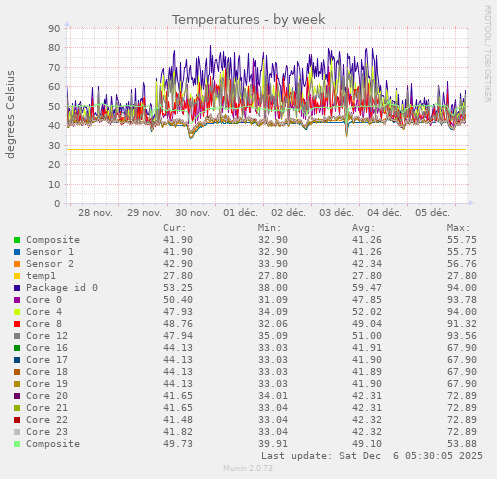Click the blue Sensor 1 legend swatch
This screenshot has width=497, height=479.
coord(17,252)
